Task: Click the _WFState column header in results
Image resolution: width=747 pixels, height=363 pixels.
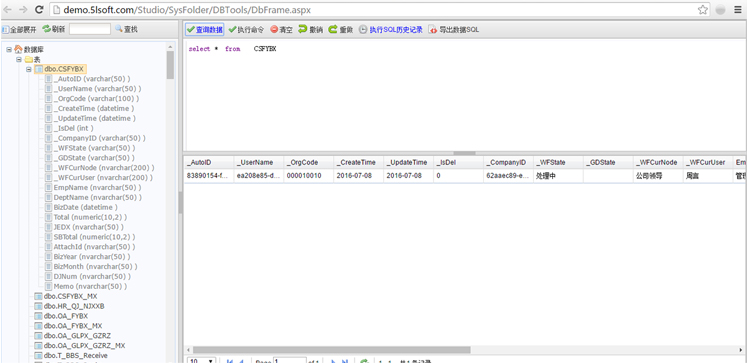Action: point(558,162)
